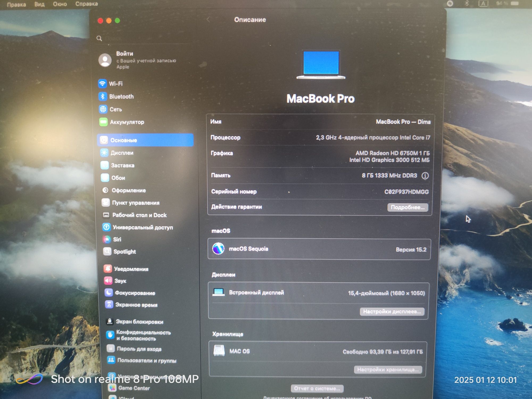Open Универсальный доступ accessibility settings

(x=138, y=227)
